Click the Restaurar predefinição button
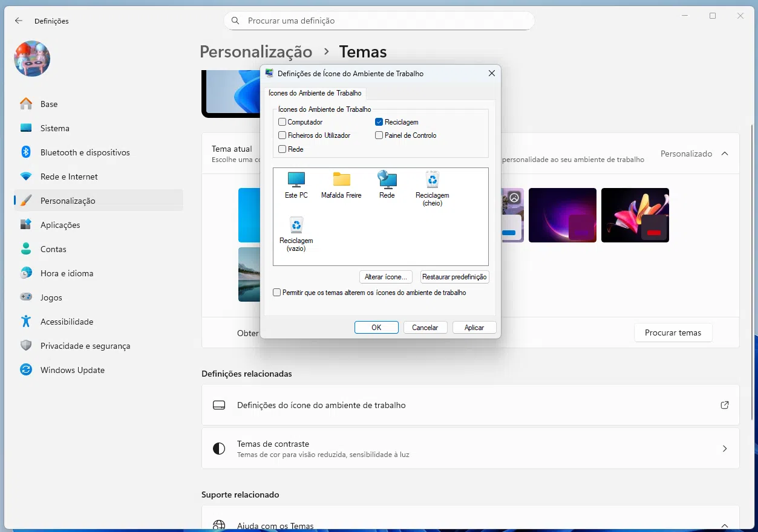 point(454,277)
